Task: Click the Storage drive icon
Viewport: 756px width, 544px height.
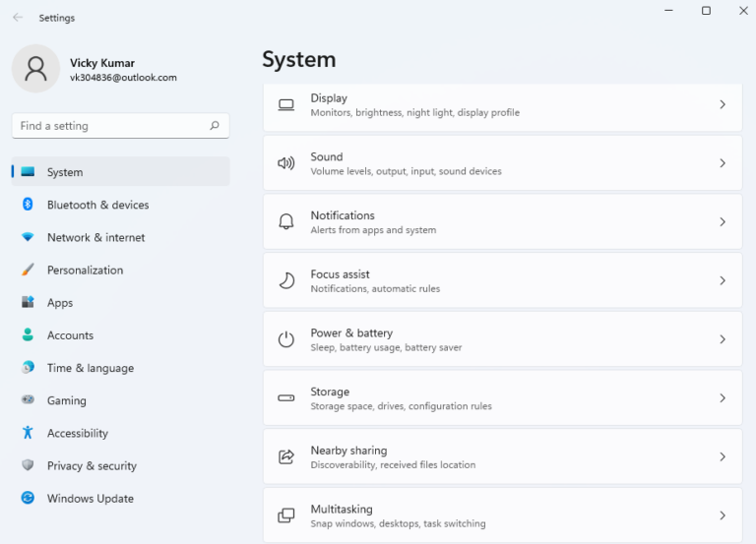Action: (286, 398)
